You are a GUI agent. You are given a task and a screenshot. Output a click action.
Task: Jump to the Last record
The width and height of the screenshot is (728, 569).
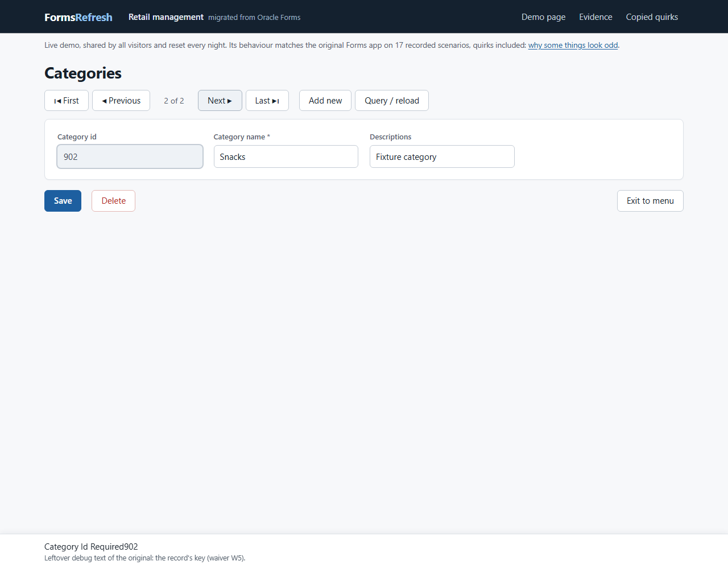click(267, 101)
